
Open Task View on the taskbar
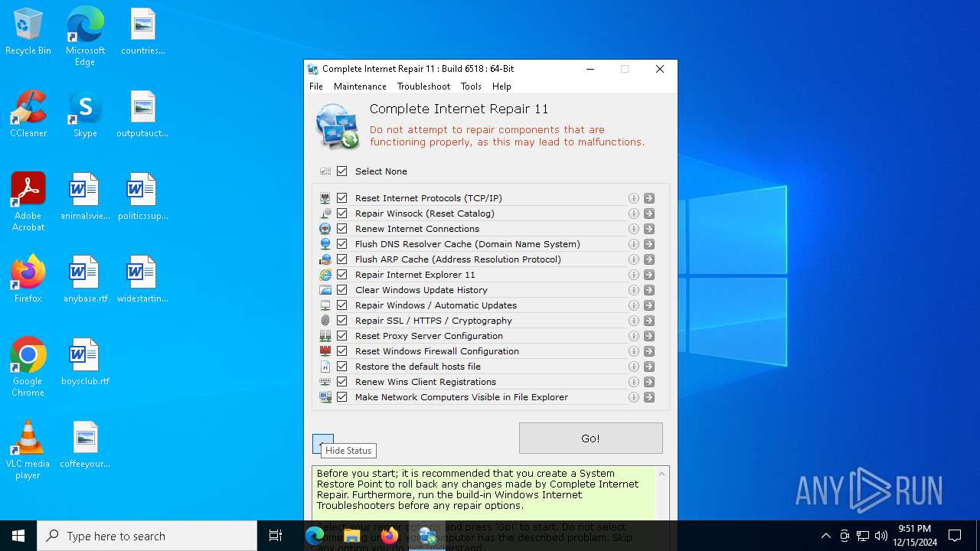coord(276,536)
